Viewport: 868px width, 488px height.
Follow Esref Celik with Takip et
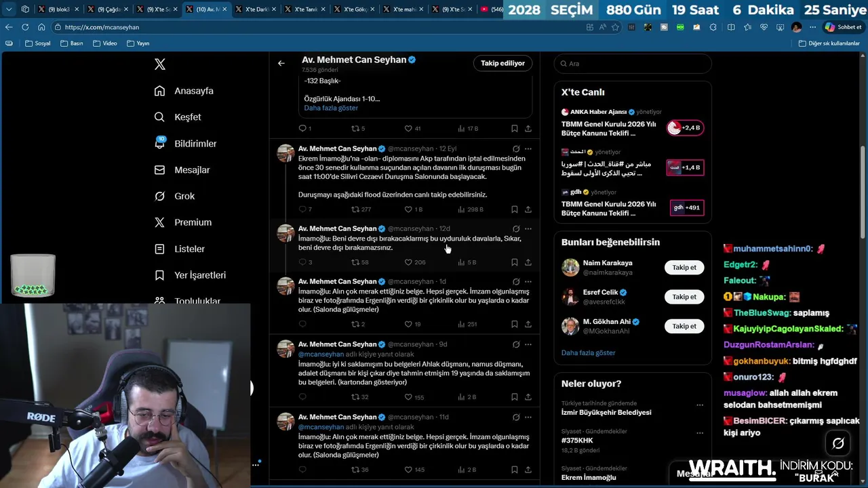click(x=684, y=297)
